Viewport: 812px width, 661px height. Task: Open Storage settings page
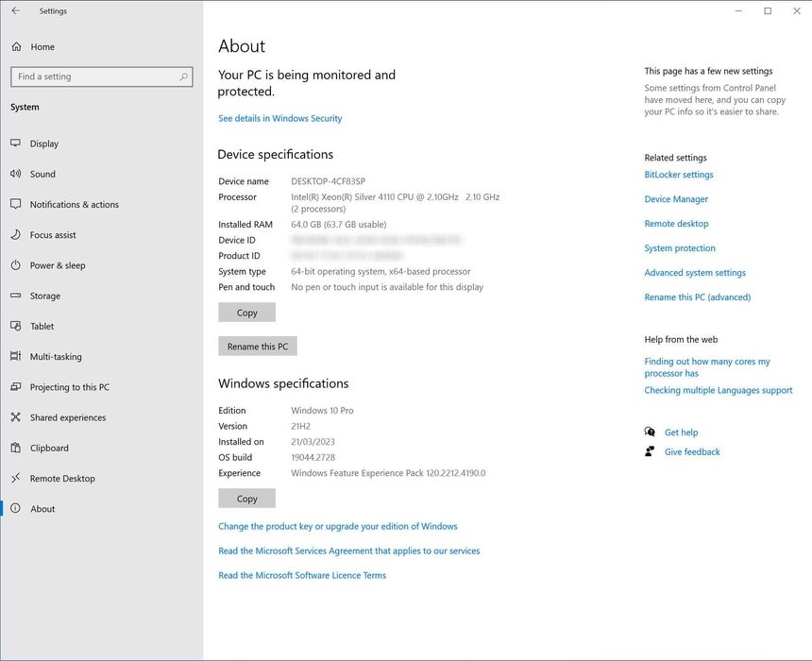pos(45,296)
